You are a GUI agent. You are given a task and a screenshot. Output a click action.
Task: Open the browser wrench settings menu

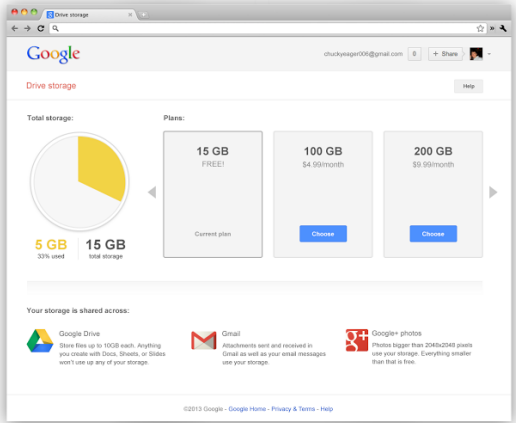pyautogui.click(x=503, y=28)
